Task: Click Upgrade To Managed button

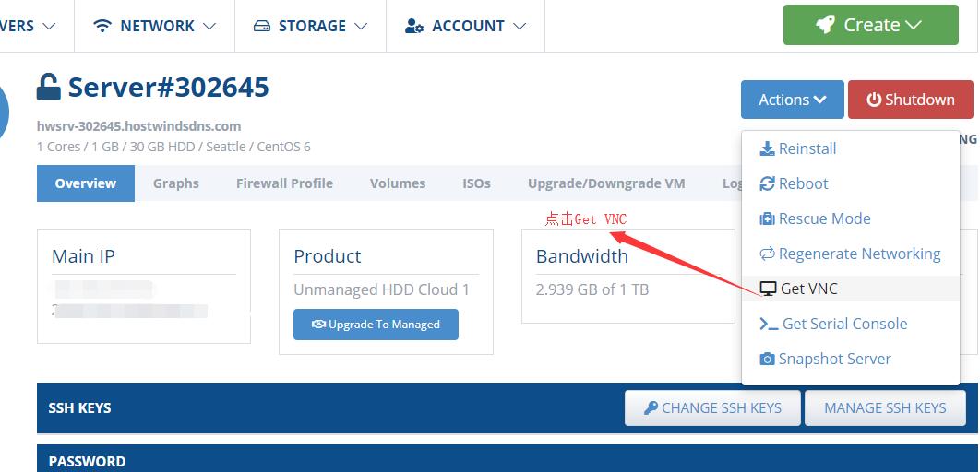Action: 376,324
